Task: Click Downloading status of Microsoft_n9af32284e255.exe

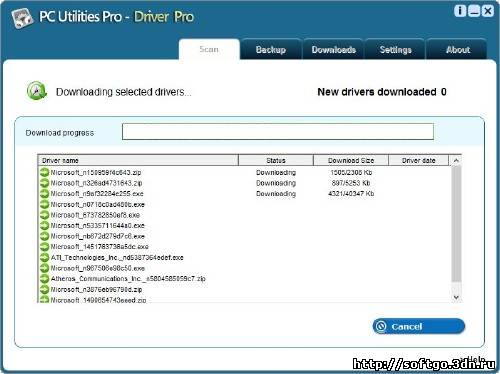Action: click(276, 194)
